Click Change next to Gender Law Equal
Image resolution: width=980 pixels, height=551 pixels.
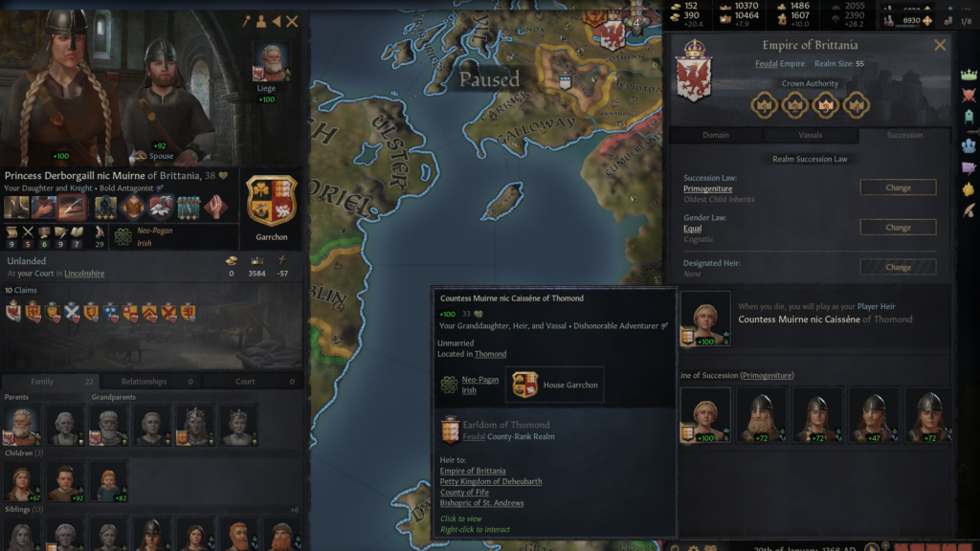[898, 228]
